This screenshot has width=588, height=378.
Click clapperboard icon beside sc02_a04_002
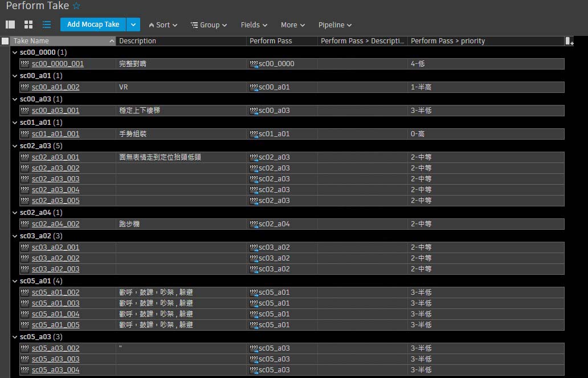24,224
